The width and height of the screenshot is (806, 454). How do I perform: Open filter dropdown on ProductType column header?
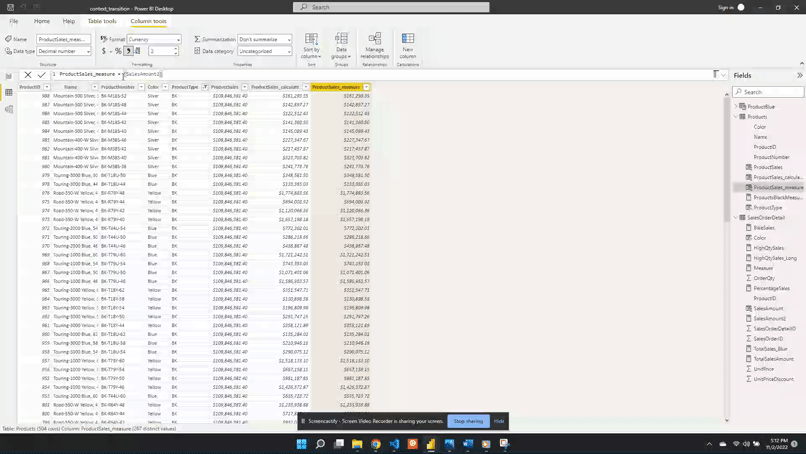pos(205,87)
